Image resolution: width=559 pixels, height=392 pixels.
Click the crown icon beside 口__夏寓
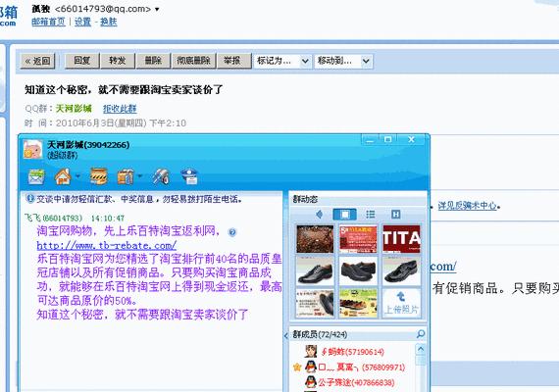point(296,367)
